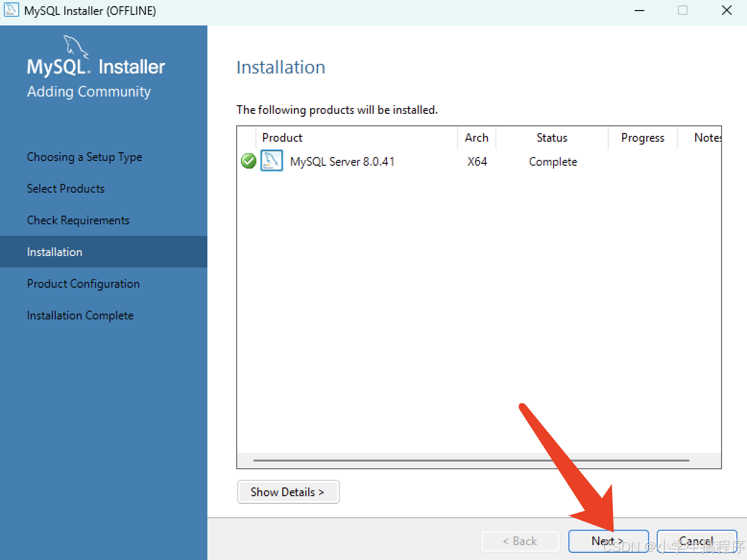Click the green checkmark status icon

pyautogui.click(x=248, y=161)
